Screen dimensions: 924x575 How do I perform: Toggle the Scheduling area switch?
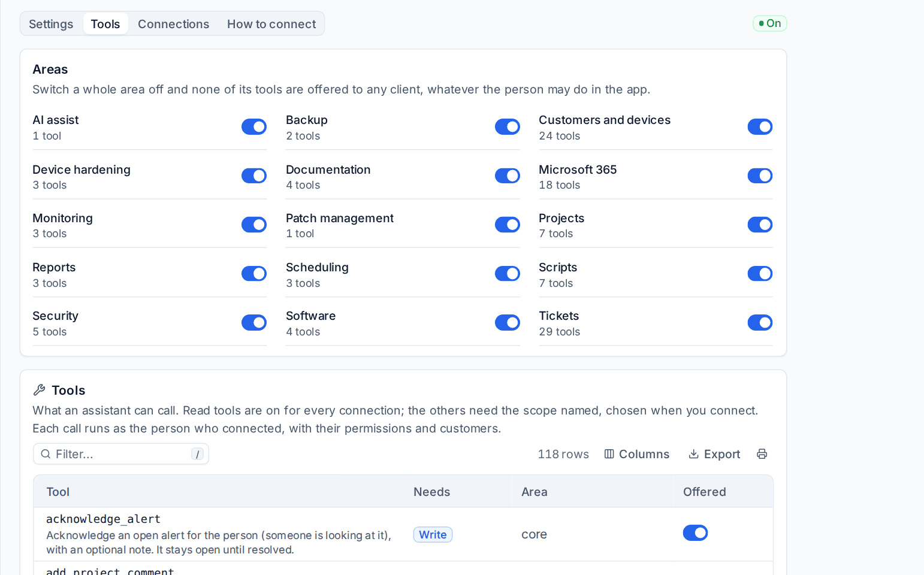pyautogui.click(x=508, y=274)
